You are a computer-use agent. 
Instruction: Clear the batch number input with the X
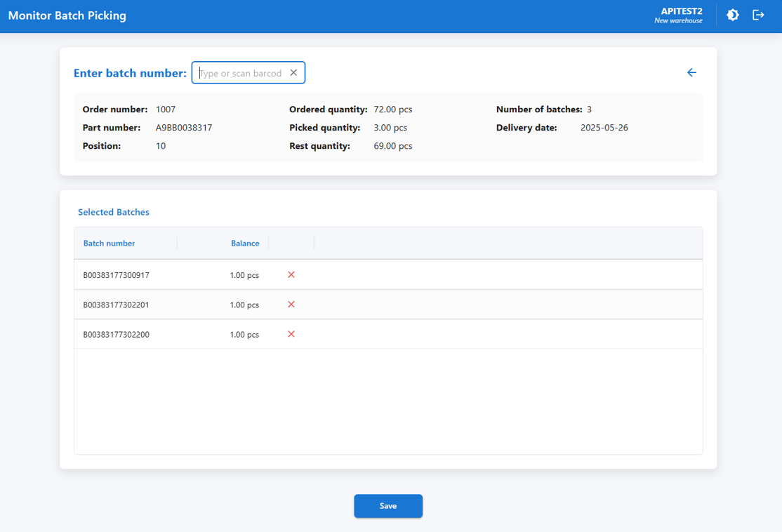(x=293, y=73)
